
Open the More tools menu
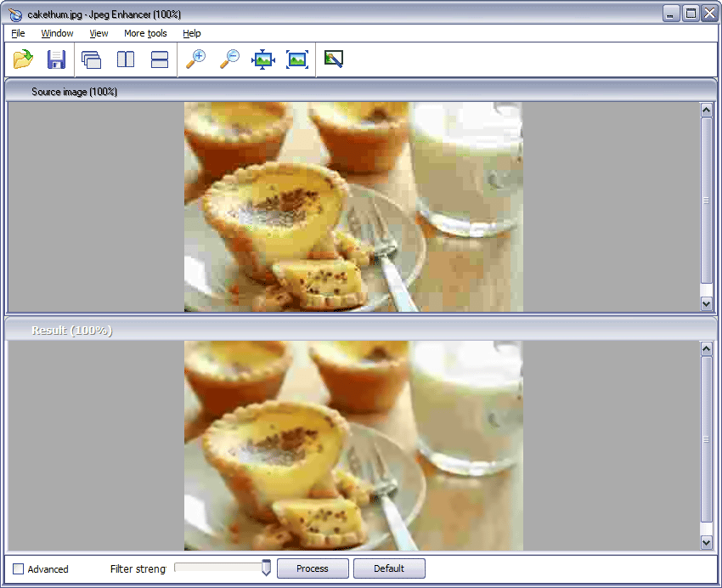[x=145, y=33]
